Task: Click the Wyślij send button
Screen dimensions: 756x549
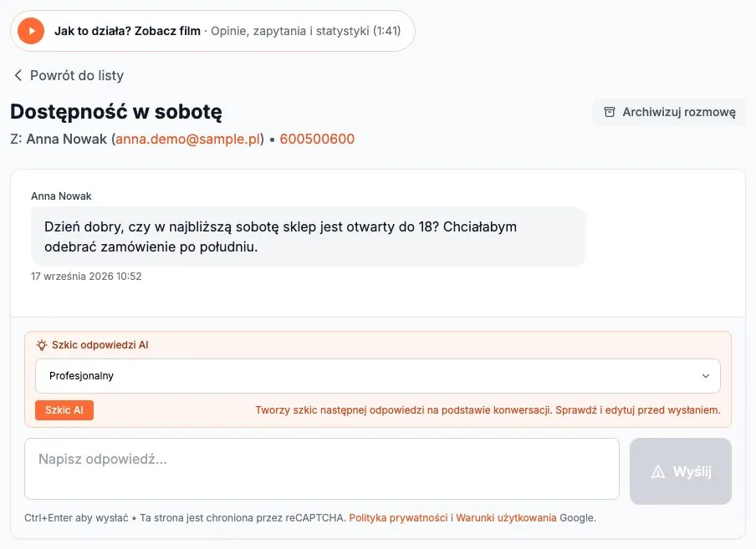Action: [x=680, y=471]
